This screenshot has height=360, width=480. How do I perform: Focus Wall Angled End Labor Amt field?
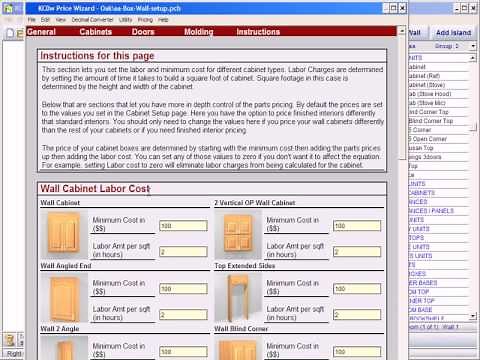pyautogui.click(x=183, y=315)
